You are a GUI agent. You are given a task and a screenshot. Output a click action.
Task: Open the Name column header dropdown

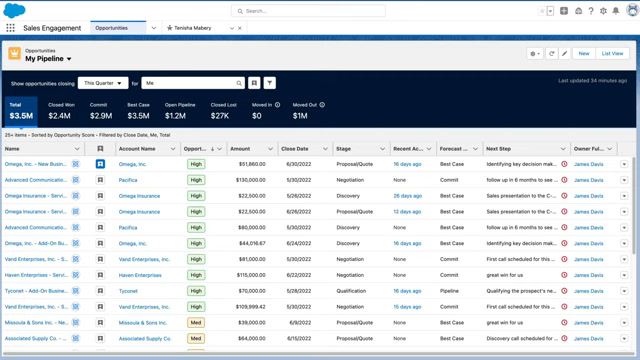click(x=77, y=149)
